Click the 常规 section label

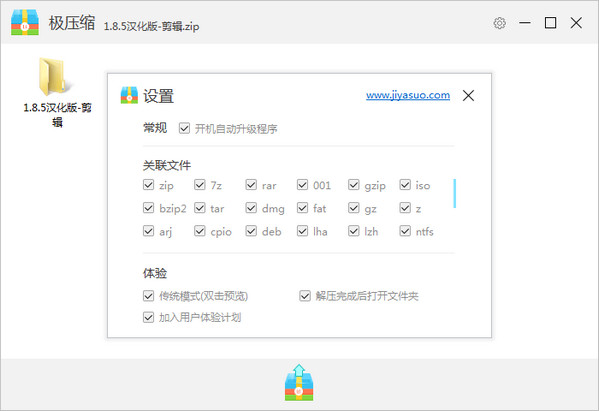(155, 128)
